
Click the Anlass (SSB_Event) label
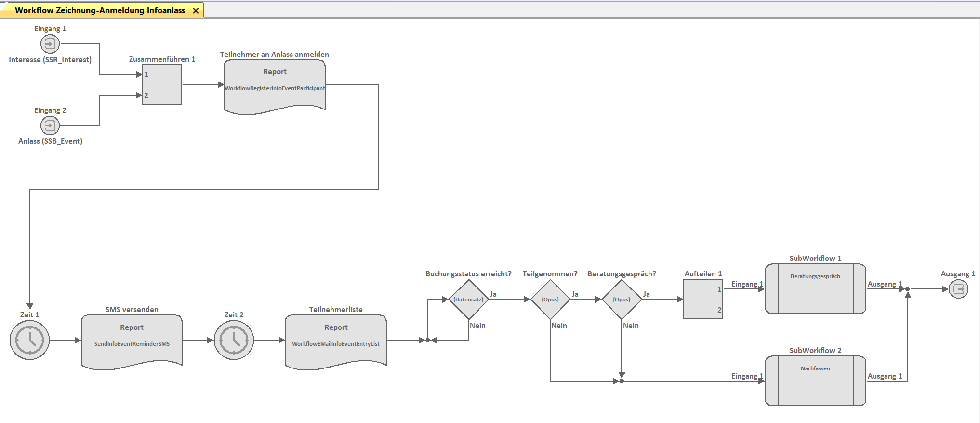pyautogui.click(x=50, y=141)
